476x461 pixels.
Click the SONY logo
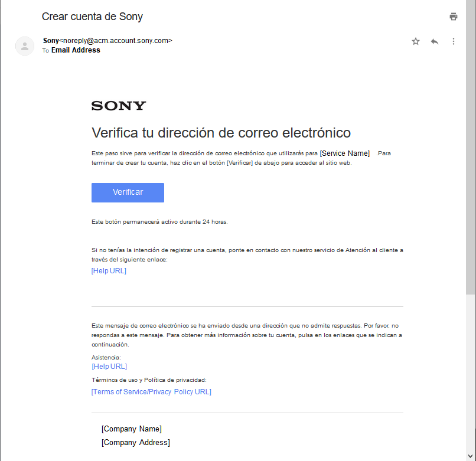119,106
